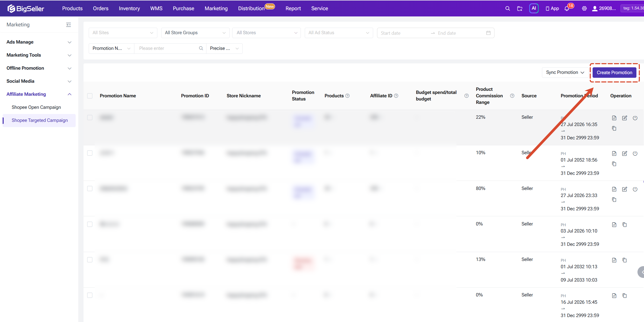Check the 10% commission row checkbox
Image resolution: width=644 pixels, height=322 pixels.
pyautogui.click(x=90, y=153)
